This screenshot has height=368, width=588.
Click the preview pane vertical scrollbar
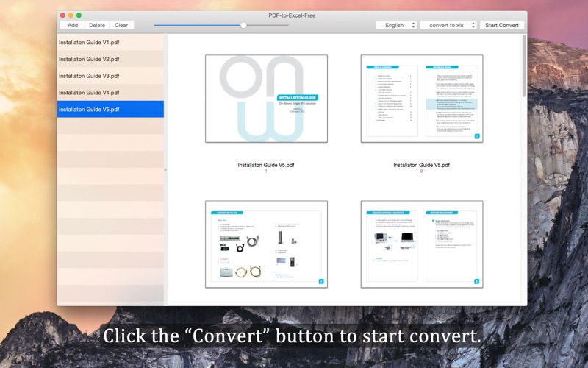524,66
